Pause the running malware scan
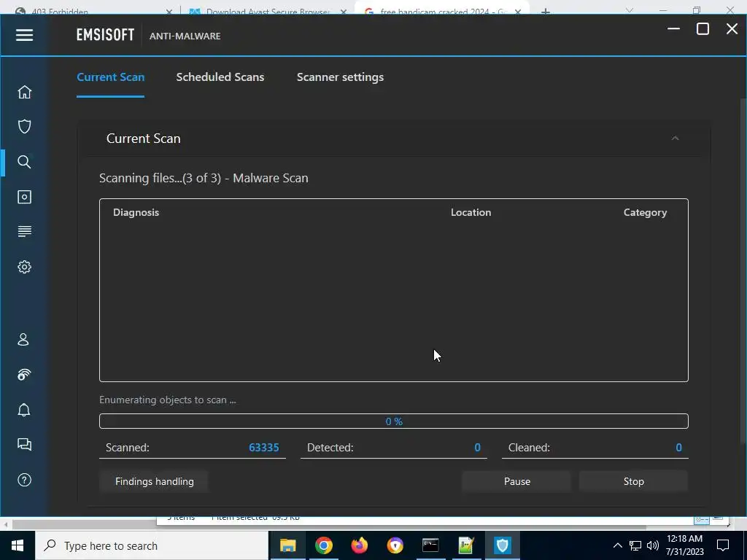 coord(517,481)
